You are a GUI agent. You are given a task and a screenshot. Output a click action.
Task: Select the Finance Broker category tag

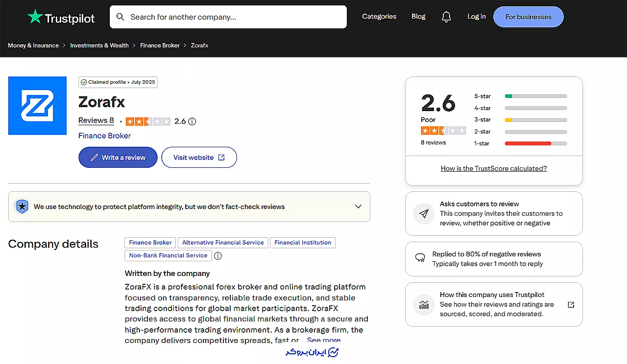coord(150,243)
